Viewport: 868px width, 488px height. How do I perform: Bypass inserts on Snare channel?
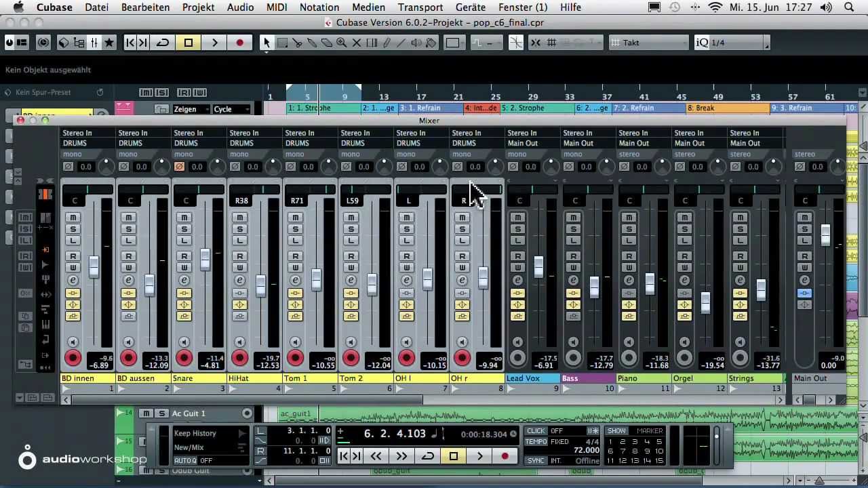click(184, 293)
